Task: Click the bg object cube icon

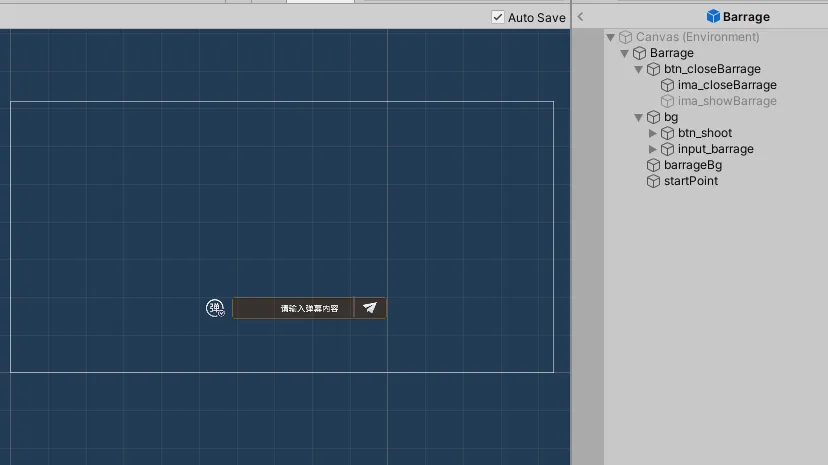Action: pos(653,117)
